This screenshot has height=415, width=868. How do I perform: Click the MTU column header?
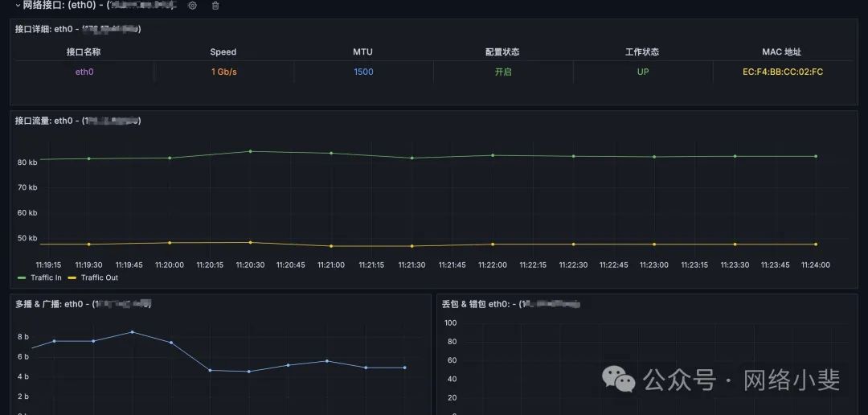tap(363, 51)
